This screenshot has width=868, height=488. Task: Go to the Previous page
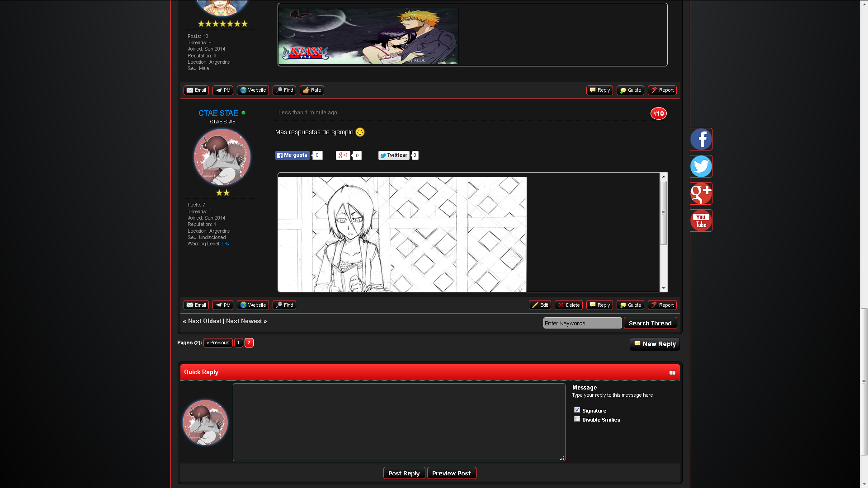pyautogui.click(x=218, y=343)
